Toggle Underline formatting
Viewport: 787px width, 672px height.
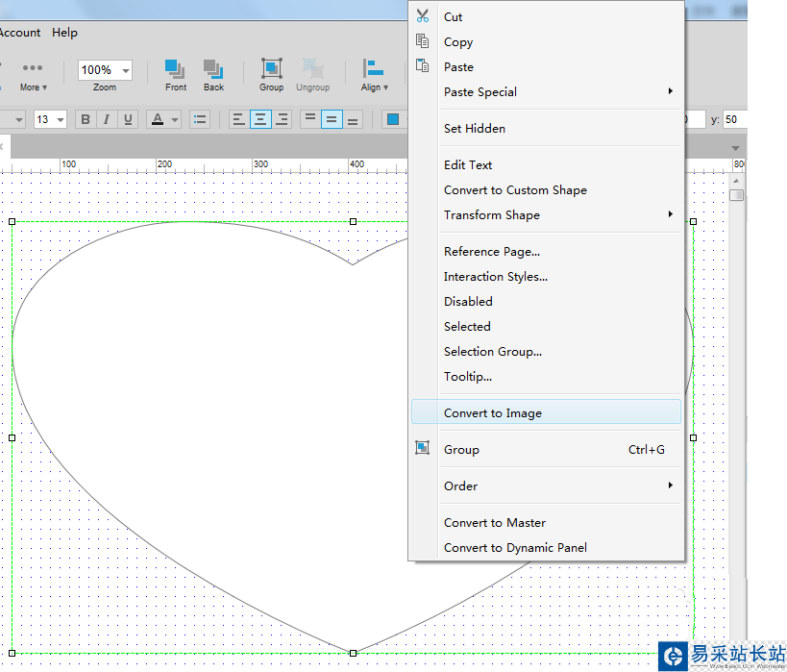pyautogui.click(x=128, y=119)
